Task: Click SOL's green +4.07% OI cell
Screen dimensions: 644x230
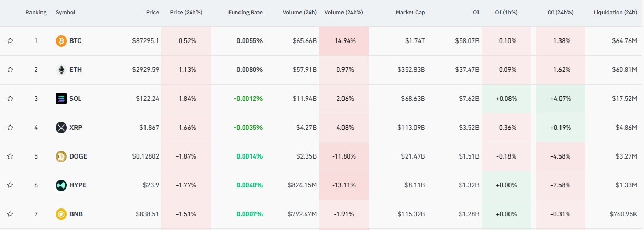Action: pos(560,99)
